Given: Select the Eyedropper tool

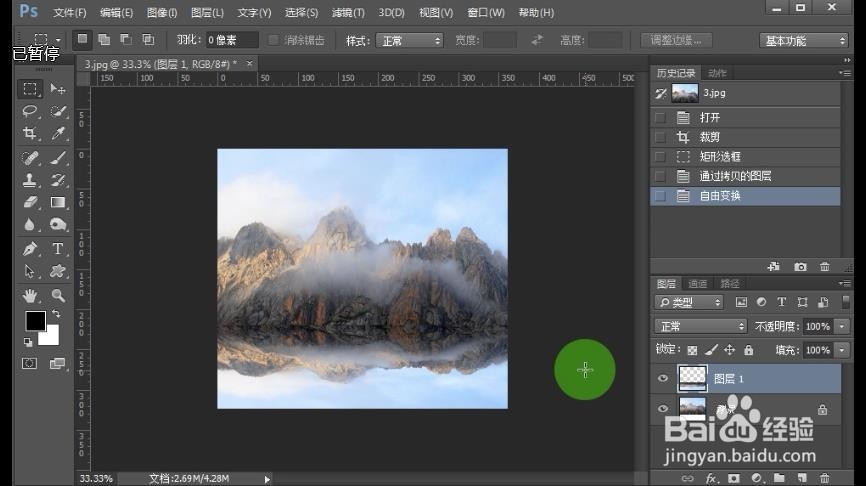Looking at the screenshot, I should click(57, 133).
